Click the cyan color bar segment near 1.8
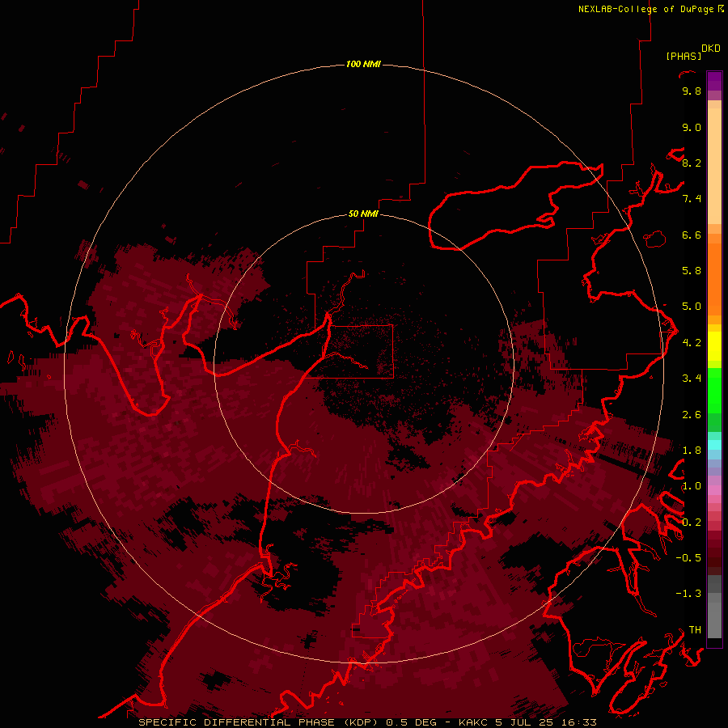 click(714, 445)
